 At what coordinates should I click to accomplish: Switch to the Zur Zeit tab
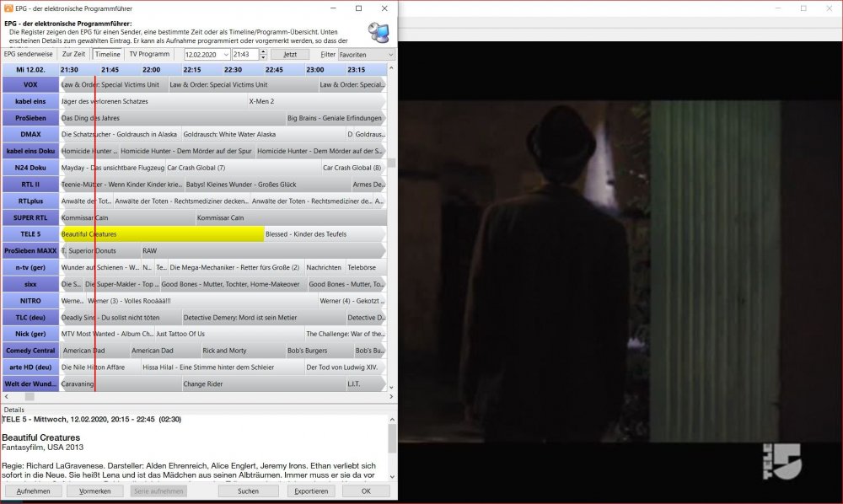tap(73, 54)
